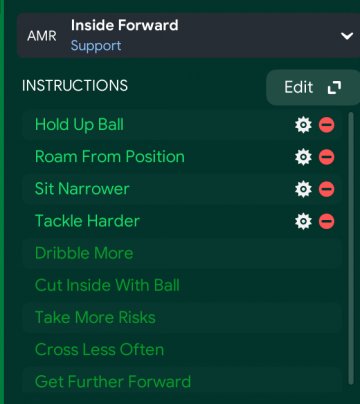
Task: Remove the Sit Narrower instruction
Action: [x=327, y=189]
